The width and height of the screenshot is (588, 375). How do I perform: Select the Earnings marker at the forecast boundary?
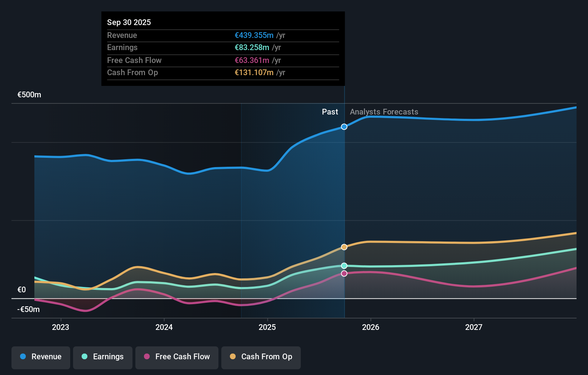(x=344, y=265)
